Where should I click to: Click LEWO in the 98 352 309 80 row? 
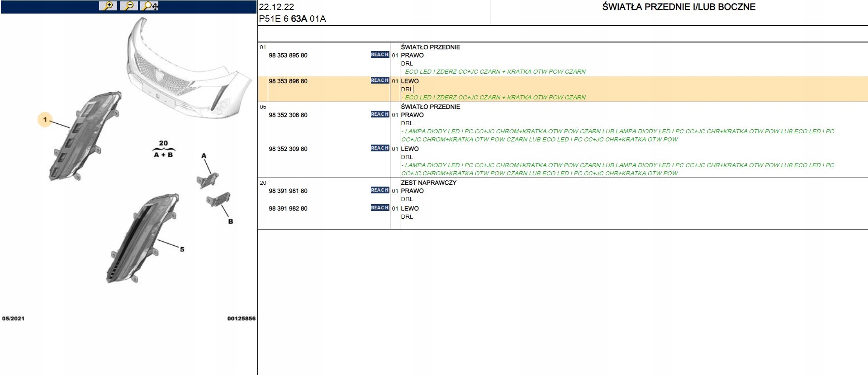click(410, 149)
